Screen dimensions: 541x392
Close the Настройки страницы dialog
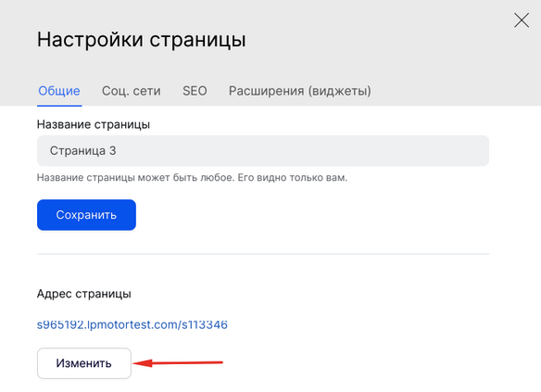[x=522, y=20]
